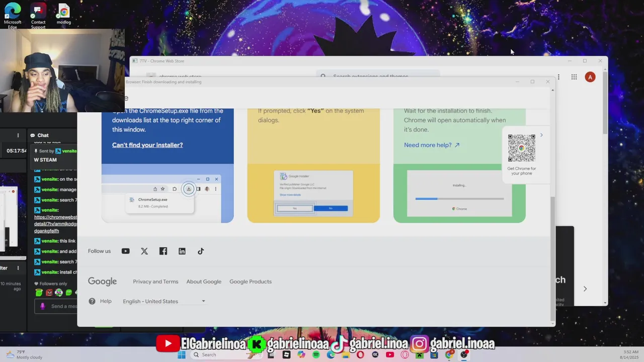Viewport: 644px width, 362px height.
Task: Click the Windows Start button
Action: (182, 355)
